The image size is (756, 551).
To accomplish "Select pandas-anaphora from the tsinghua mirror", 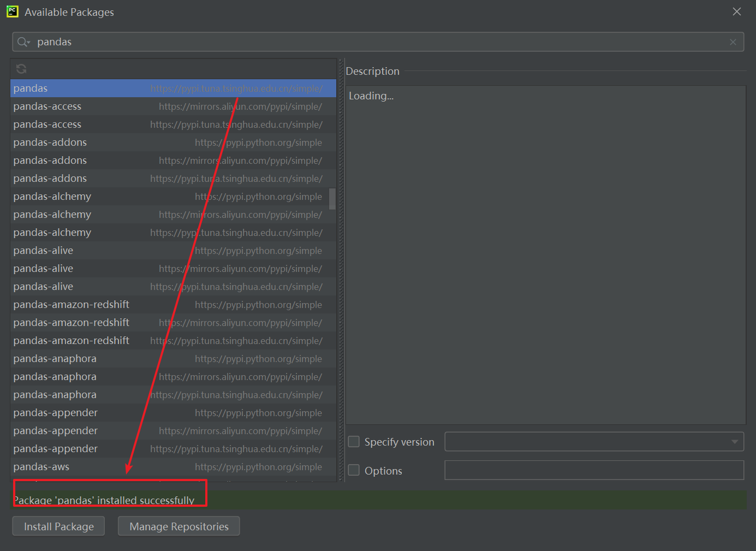I will (173, 395).
